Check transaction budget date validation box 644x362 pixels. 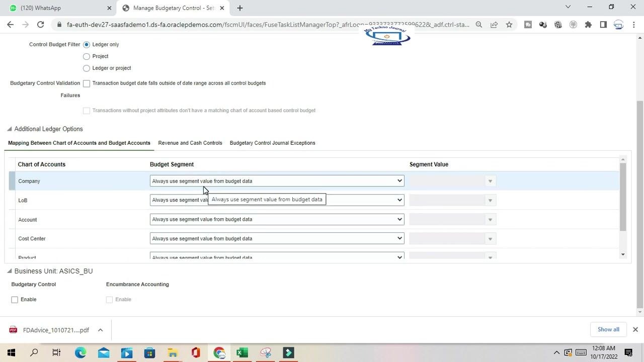pos(87,83)
